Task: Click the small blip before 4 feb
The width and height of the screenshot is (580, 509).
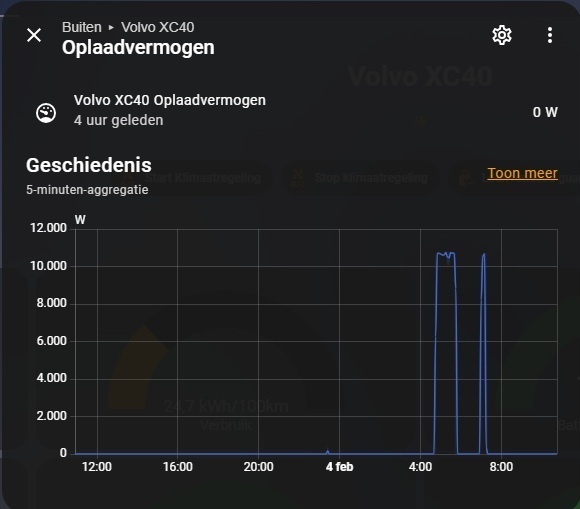Action: pos(327,452)
